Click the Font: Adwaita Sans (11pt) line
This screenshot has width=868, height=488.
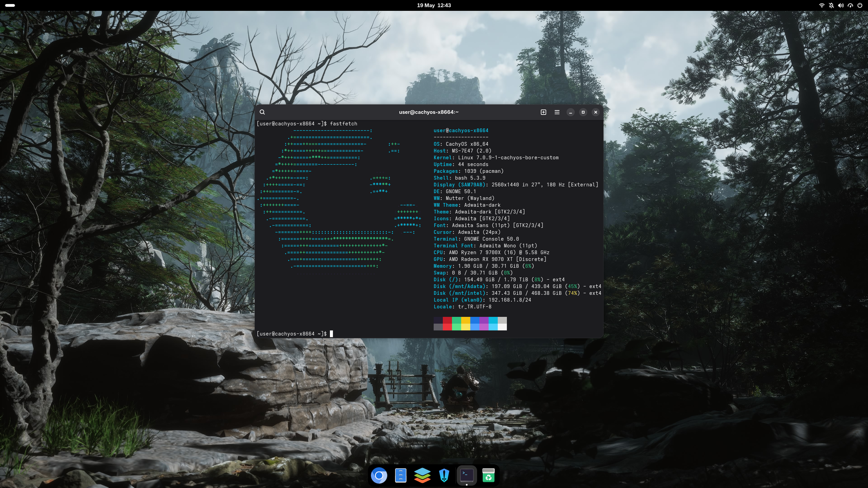489,225
